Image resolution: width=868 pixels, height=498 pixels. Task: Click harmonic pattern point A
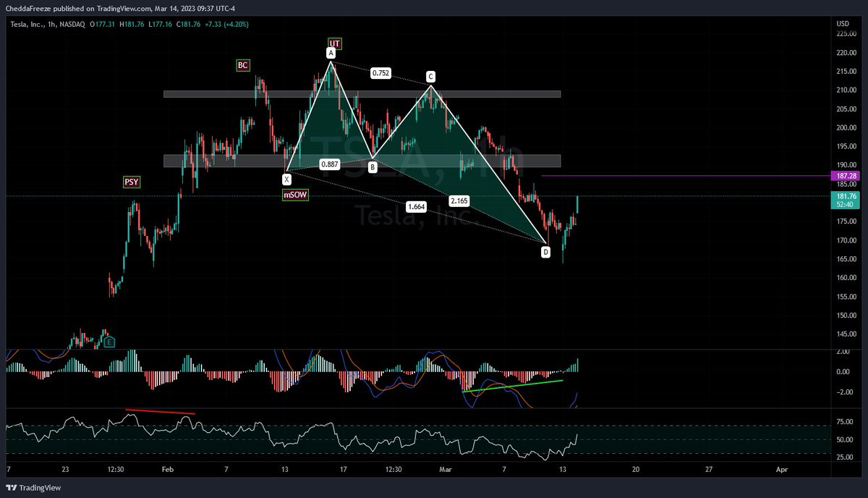(x=331, y=54)
